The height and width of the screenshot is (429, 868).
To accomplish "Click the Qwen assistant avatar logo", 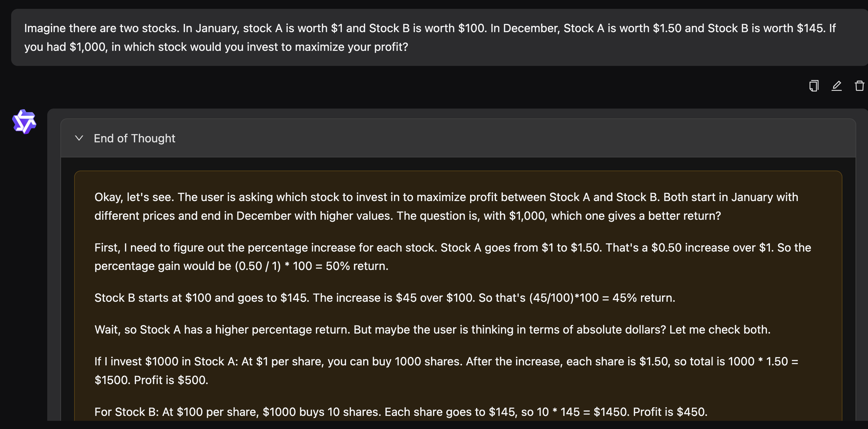I will coord(24,122).
